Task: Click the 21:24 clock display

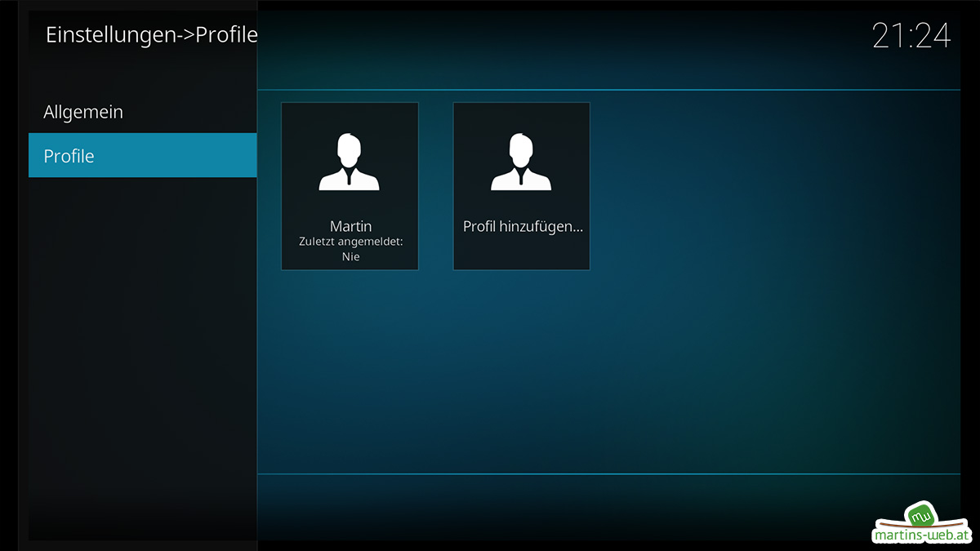Action: pyautogui.click(x=911, y=36)
